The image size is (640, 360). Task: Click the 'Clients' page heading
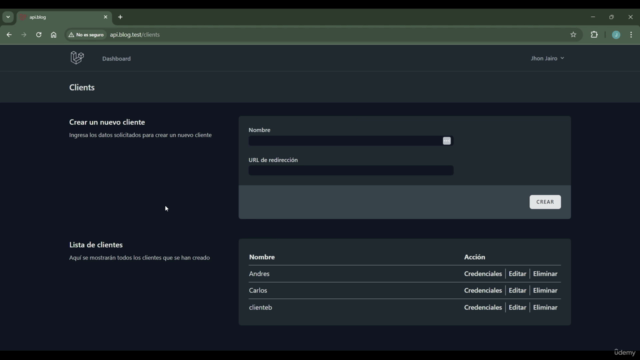pyautogui.click(x=82, y=87)
